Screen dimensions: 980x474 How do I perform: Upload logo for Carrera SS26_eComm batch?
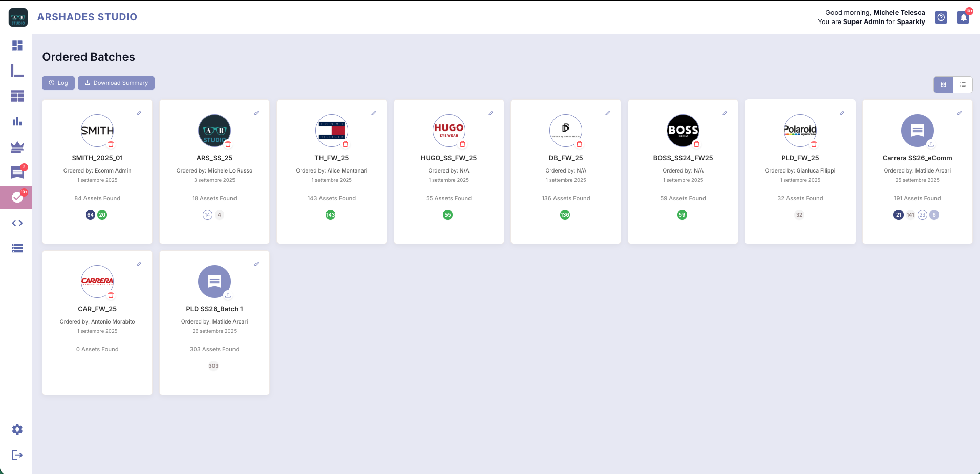[931, 144]
